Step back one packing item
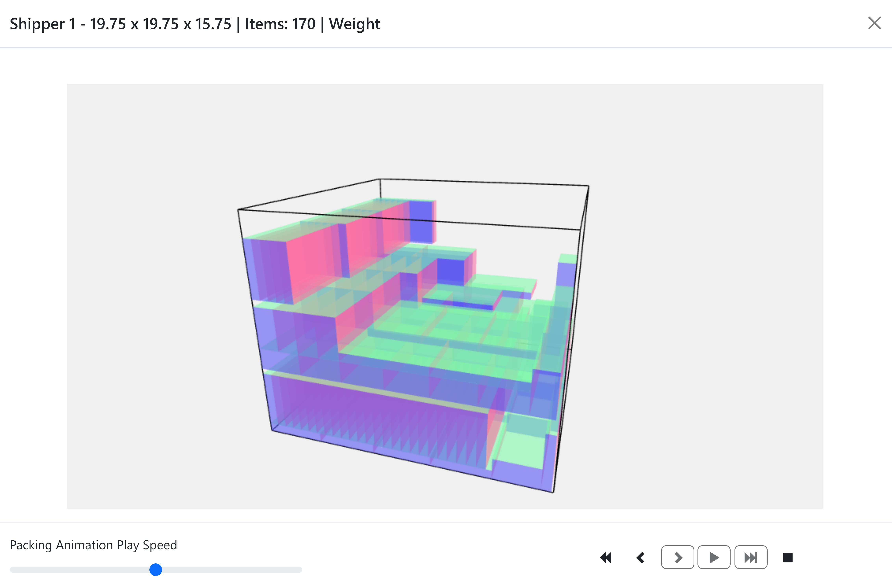This screenshot has height=588, width=892. 641,558
